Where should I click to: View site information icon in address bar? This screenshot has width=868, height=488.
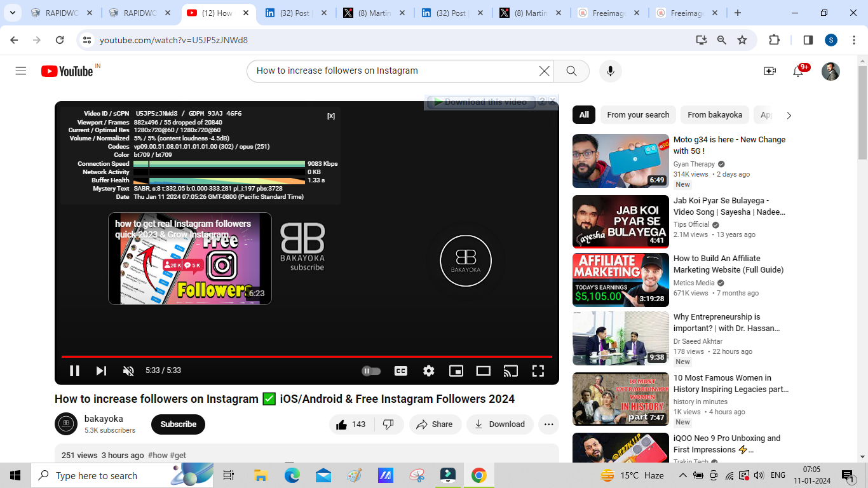coord(88,40)
